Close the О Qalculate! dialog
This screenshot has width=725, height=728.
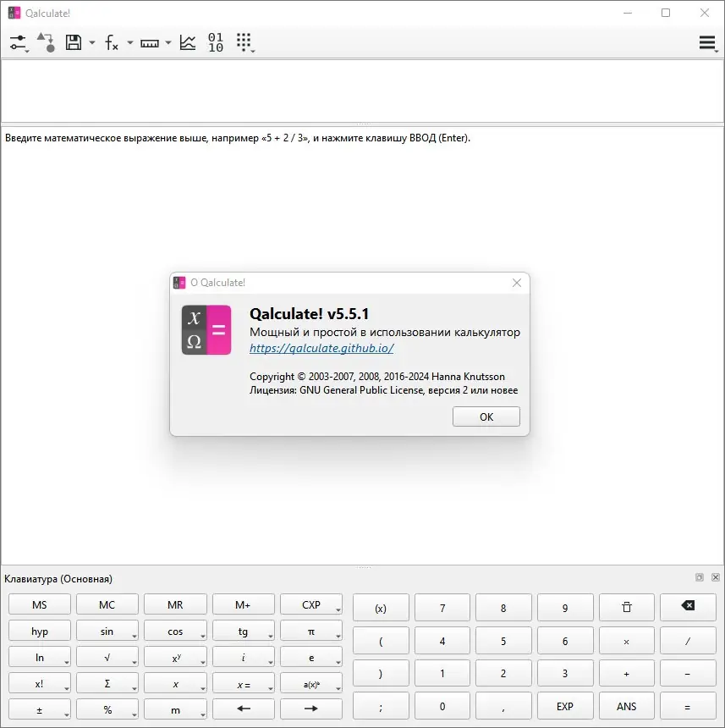pyautogui.click(x=517, y=283)
